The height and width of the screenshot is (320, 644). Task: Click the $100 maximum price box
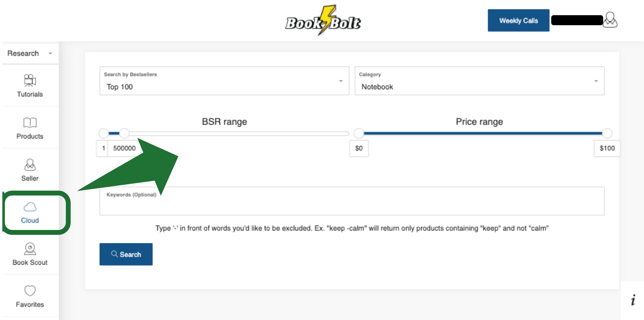coord(607,148)
